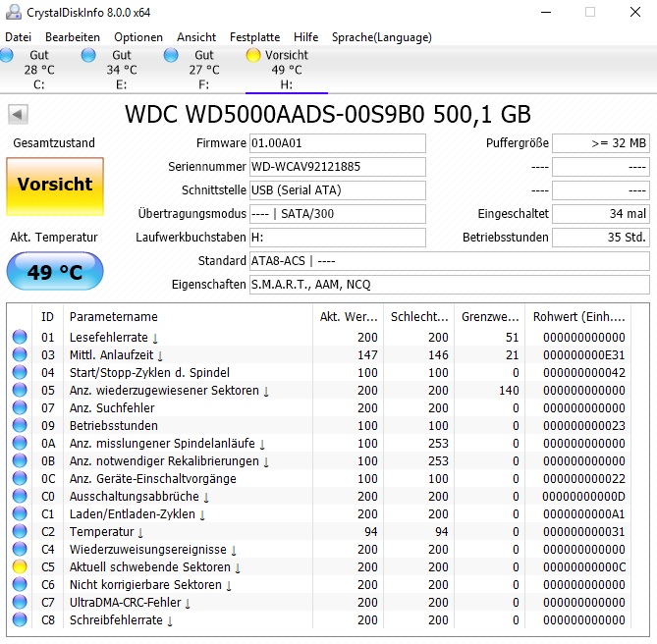Click status icon of Anz. misslungener Spindelanläufe
Viewport: 657px width, 644px height.
point(20,443)
